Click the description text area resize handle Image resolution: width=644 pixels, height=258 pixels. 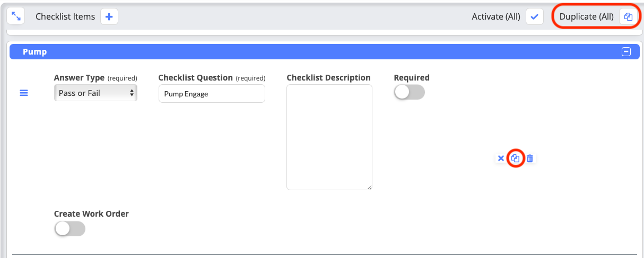click(x=369, y=187)
